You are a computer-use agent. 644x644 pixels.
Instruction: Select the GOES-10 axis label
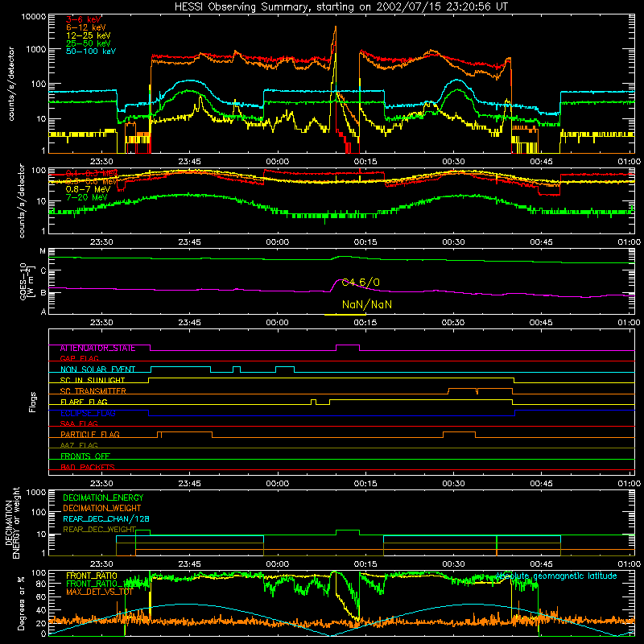coord(23,281)
